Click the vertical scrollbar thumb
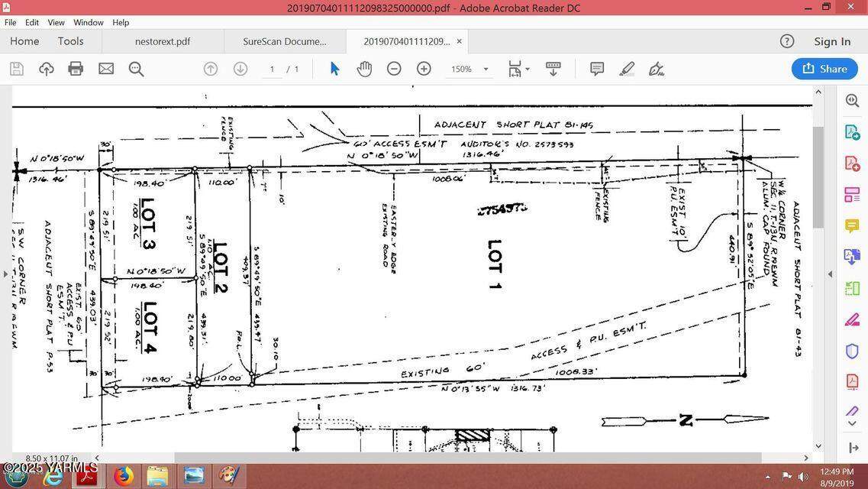The width and height of the screenshot is (868, 489). pyautogui.click(x=818, y=176)
